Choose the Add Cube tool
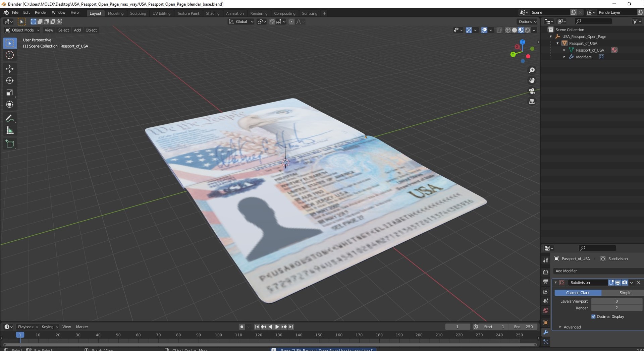Screen dimensions: 644x351 [10, 144]
